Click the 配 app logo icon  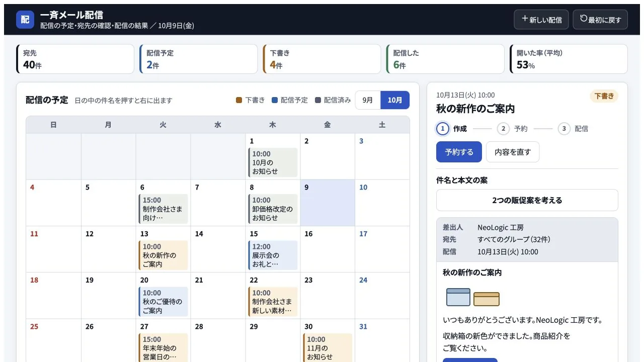click(x=25, y=20)
